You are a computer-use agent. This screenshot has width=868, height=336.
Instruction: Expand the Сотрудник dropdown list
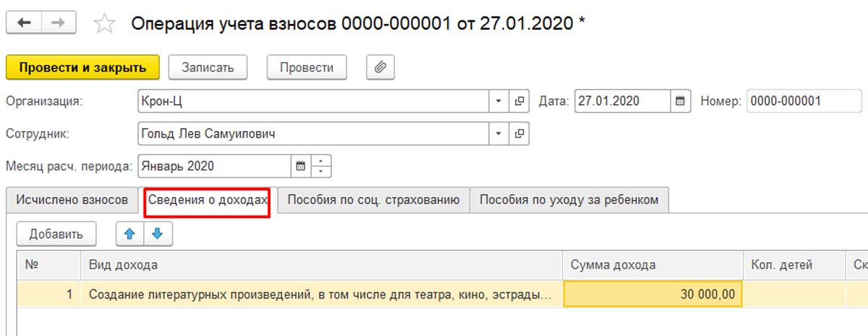coord(498,134)
